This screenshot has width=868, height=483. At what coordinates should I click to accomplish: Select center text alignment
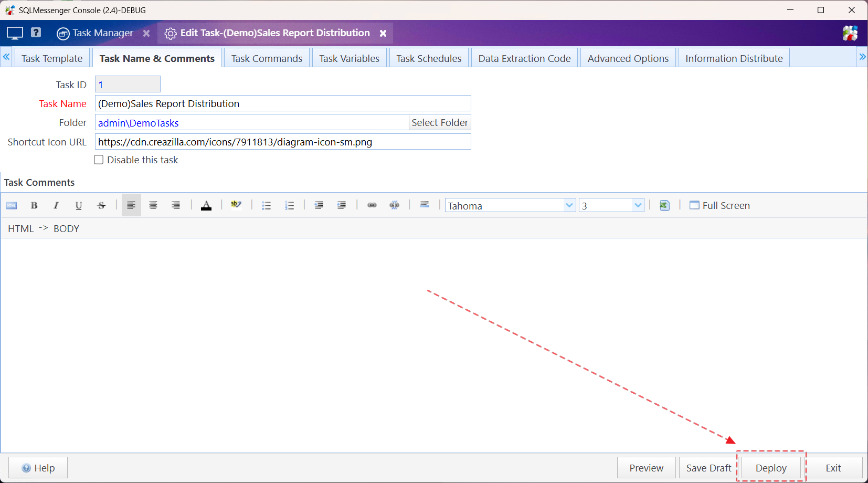point(153,205)
